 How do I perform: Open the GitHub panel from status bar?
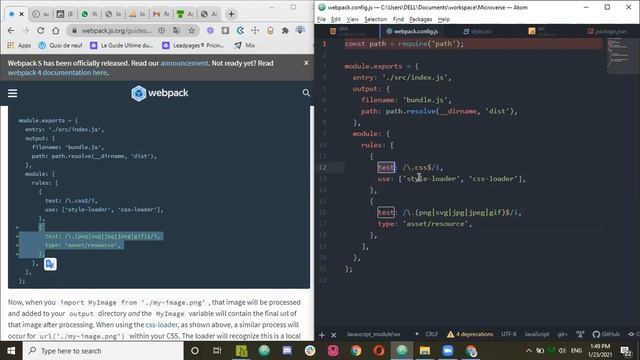[606, 334]
